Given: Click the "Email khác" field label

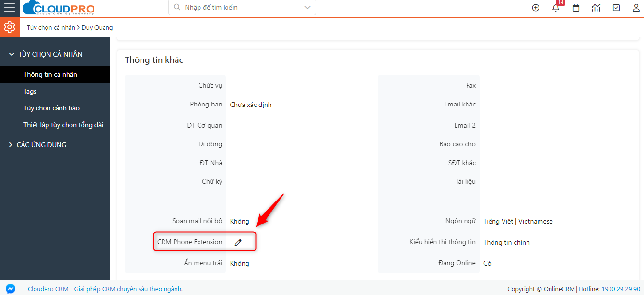Looking at the screenshot, I should pos(460,104).
